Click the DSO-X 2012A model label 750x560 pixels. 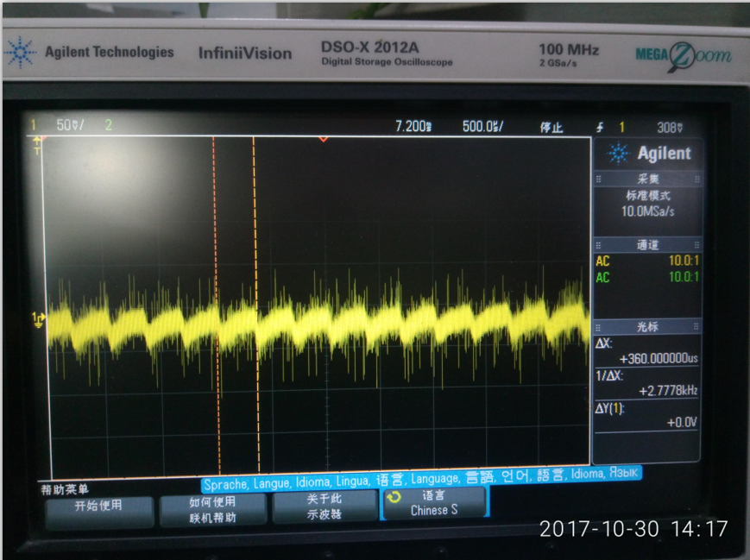point(369,47)
